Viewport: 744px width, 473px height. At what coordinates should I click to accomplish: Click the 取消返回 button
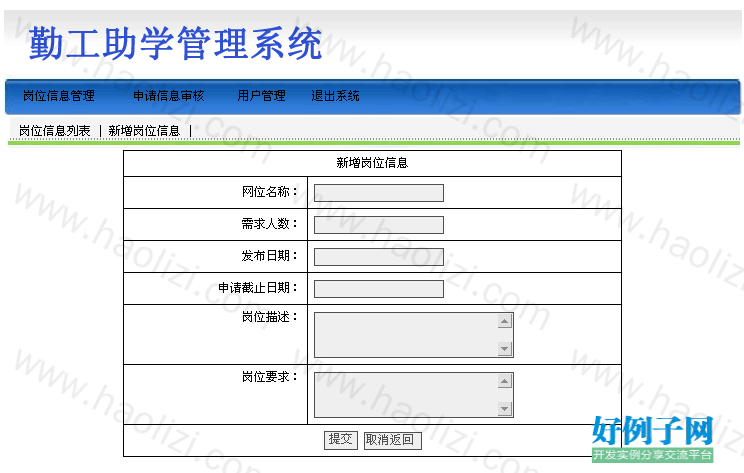click(392, 440)
